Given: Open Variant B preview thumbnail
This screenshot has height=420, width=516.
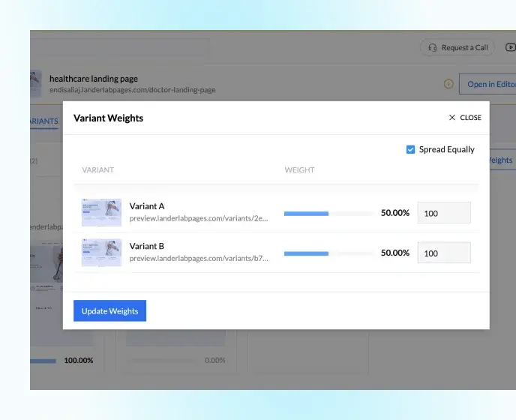Looking at the screenshot, I should coord(101,253).
